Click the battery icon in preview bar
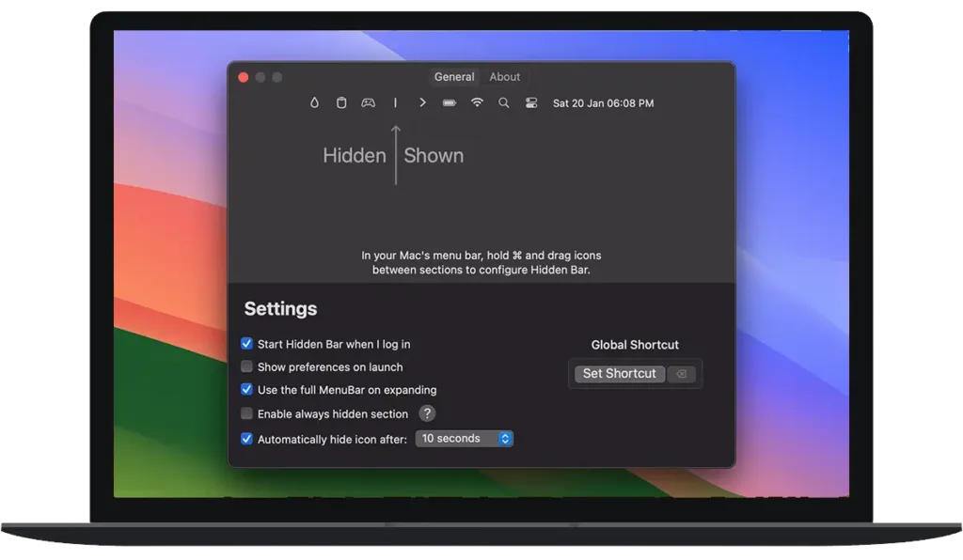The height and width of the screenshot is (560, 963). point(450,103)
